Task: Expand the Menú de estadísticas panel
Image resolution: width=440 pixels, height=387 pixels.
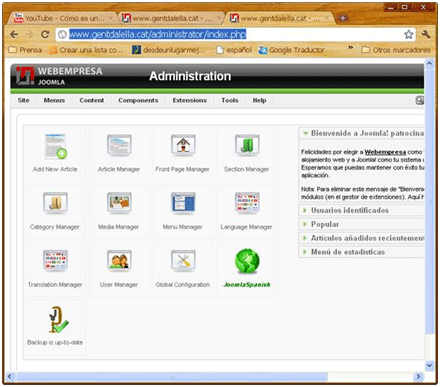Action: coord(361,252)
